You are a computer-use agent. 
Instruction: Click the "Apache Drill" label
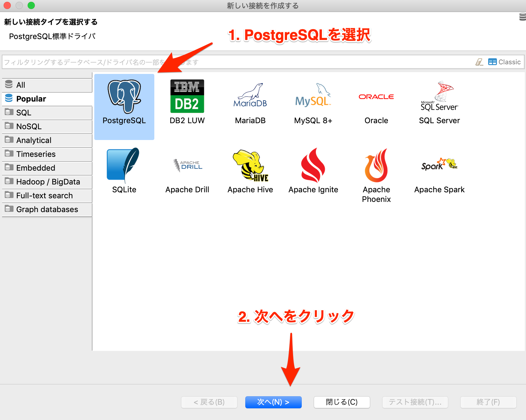tap(187, 190)
